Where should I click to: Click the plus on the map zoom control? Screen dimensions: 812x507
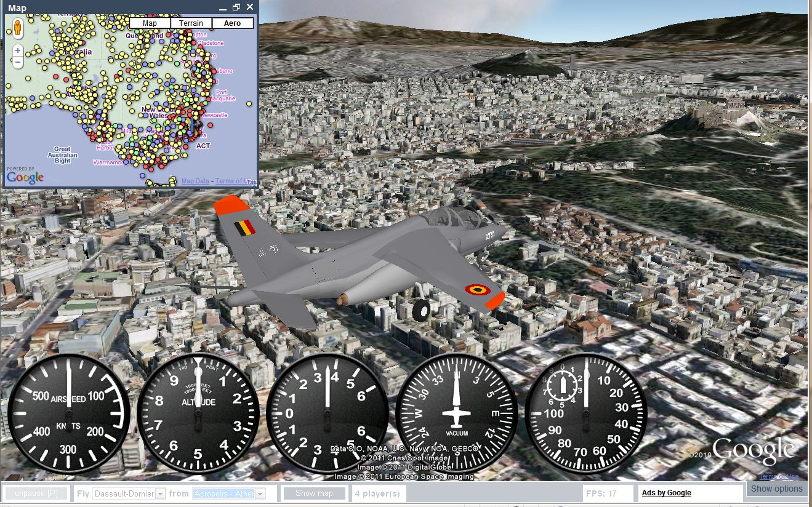pos(17,50)
